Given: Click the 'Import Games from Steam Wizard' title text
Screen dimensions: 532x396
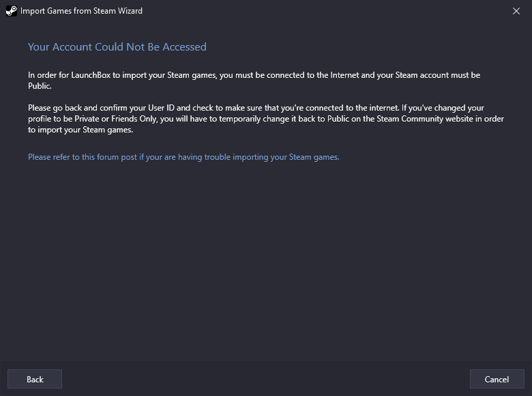Looking at the screenshot, I should (81, 11).
